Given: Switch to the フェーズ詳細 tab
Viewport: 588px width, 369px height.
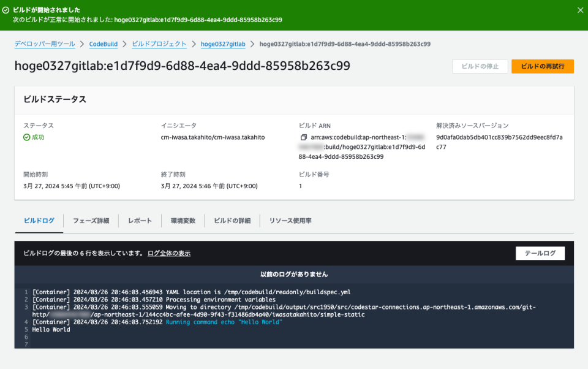Looking at the screenshot, I should 91,221.
